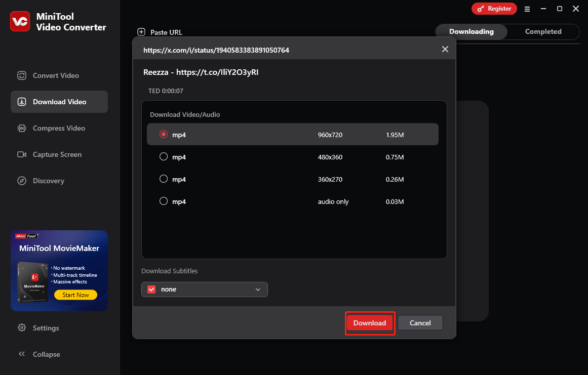Open the Settings gear icon

[x=22, y=328]
